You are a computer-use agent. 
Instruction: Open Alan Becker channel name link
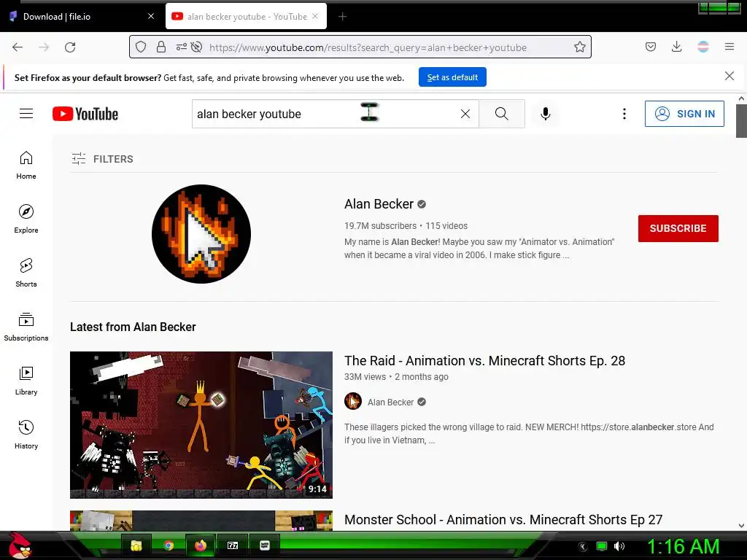(x=379, y=204)
